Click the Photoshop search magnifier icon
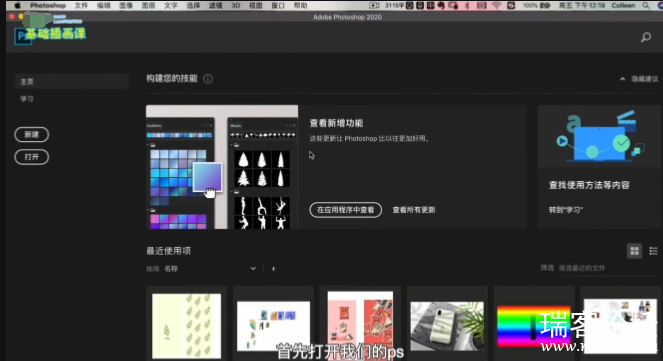The width and height of the screenshot is (663, 361). tap(646, 37)
